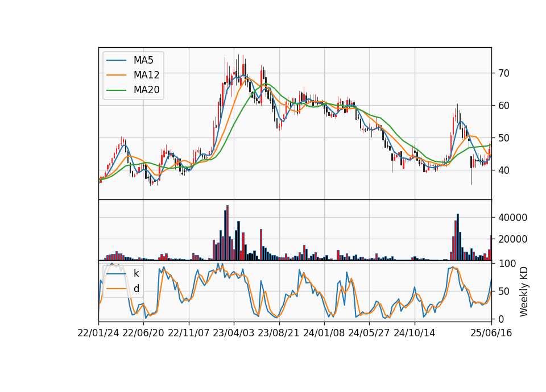The image size is (546, 392).
Task: Click the price axis label 60
Action: [x=504, y=106]
